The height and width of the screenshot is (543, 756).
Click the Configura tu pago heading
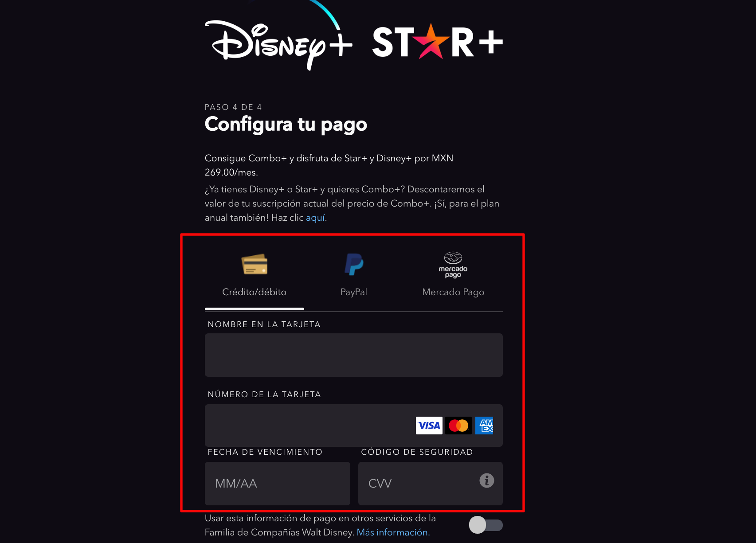[x=286, y=125]
